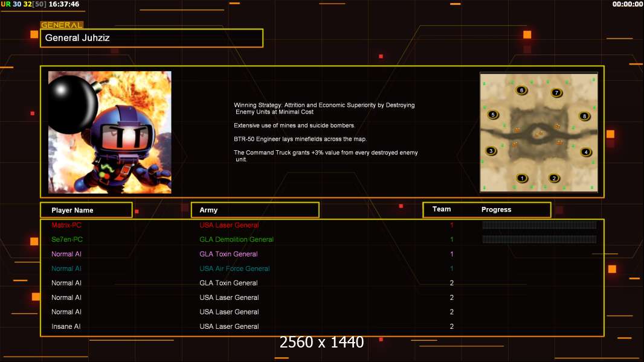This screenshot has height=362, width=644.
Task: Select player Matrix-PC
Action: (x=66, y=225)
